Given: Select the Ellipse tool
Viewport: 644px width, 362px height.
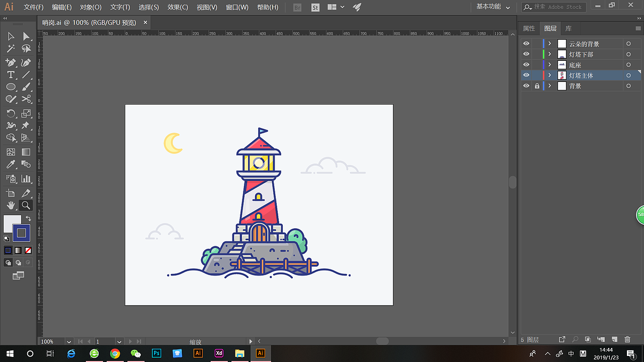Looking at the screenshot, I should point(11,87).
